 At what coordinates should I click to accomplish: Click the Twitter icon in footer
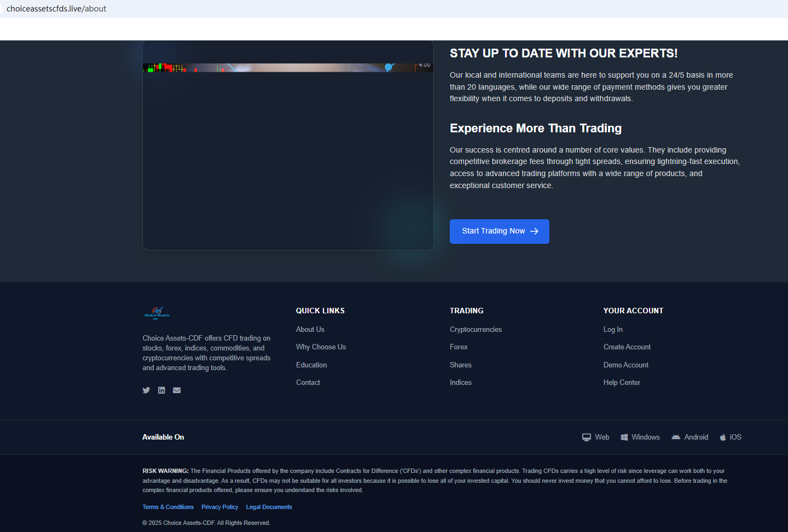[146, 390]
